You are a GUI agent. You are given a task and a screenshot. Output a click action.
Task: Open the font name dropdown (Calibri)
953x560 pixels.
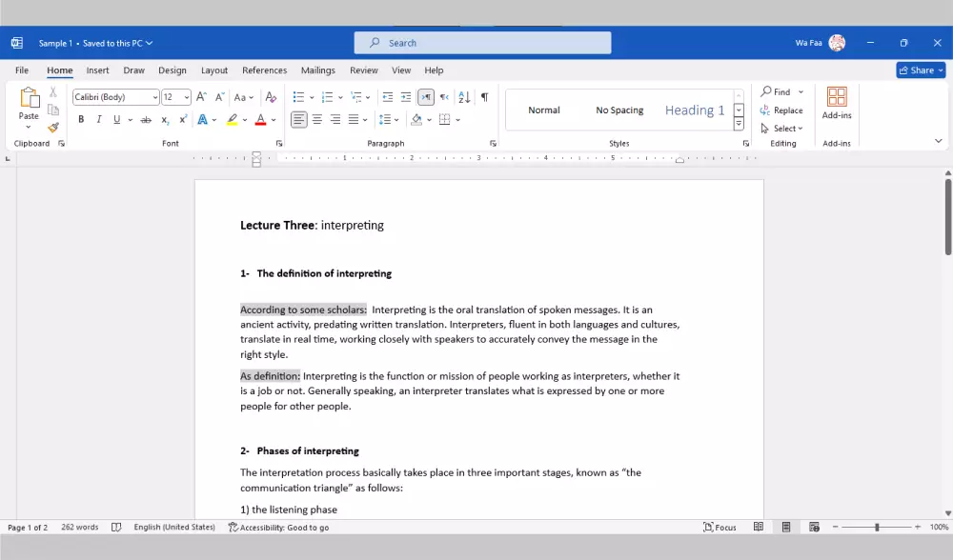click(155, 97)
